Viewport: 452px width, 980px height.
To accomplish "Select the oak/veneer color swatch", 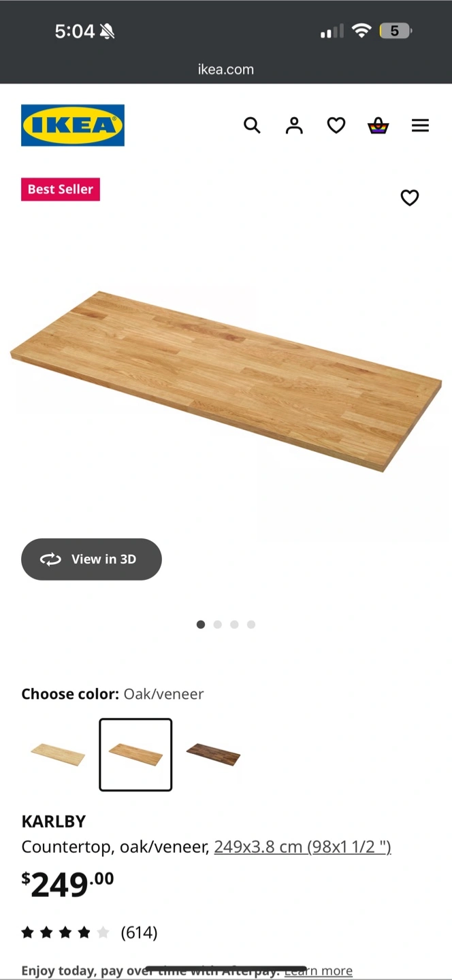I will 135,754.
